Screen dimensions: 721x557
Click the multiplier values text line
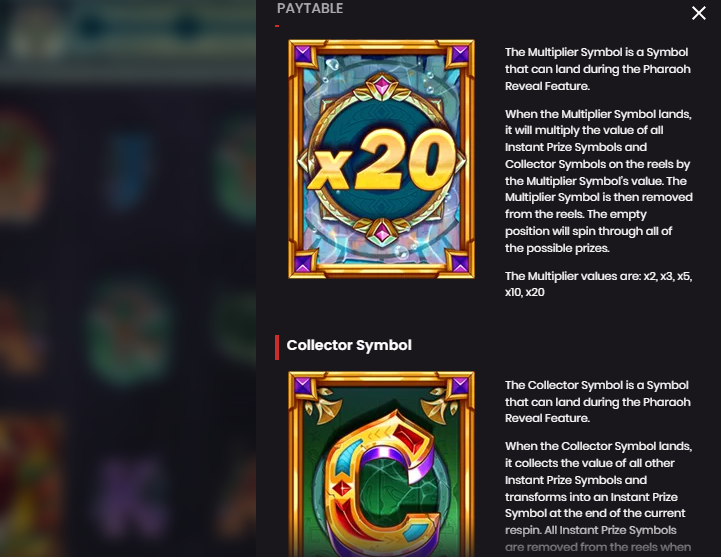click(x=598, y=284)
